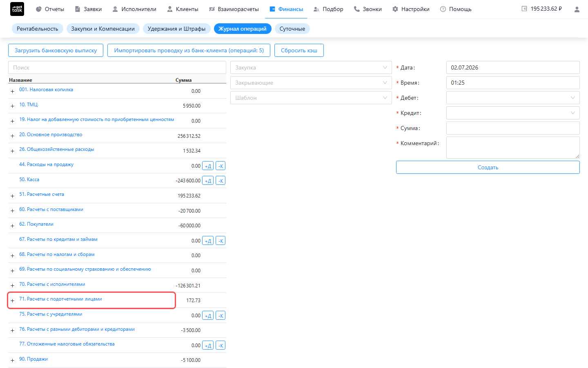Click the wallet balance icon
588x368 pixels.
point(524,9)
